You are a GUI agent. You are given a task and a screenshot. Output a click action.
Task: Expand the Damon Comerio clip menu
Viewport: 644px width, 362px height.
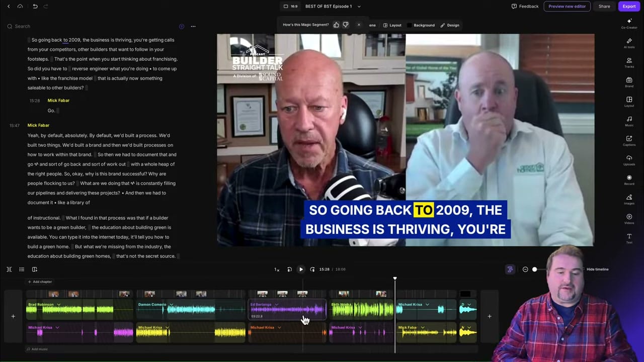tap(171, 305)
